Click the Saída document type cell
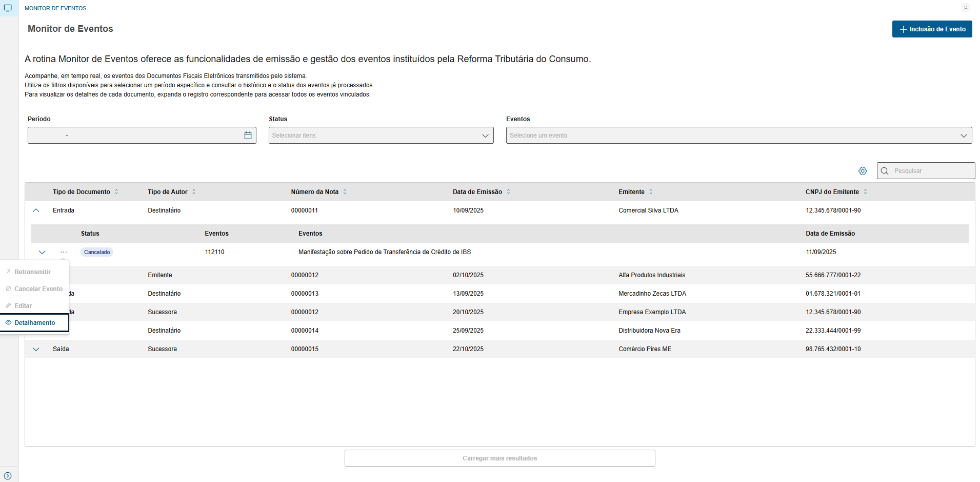The height and width of the screenshot is (482, 980). tap(61, 349)
